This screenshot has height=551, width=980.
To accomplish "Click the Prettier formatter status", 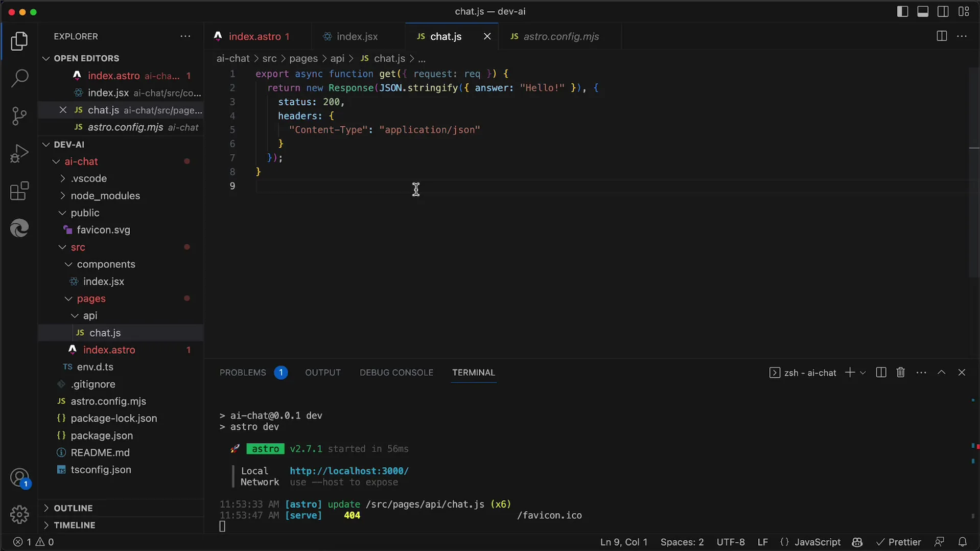I will pos(898,542).
